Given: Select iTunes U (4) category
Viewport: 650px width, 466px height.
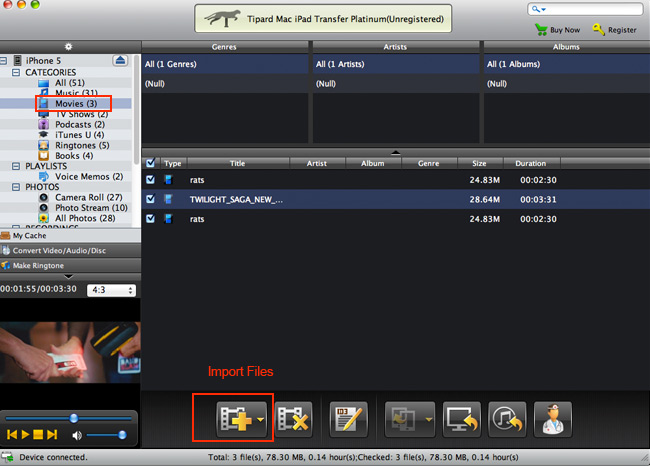Looking at the screenshot, I should tap(80, 135).
